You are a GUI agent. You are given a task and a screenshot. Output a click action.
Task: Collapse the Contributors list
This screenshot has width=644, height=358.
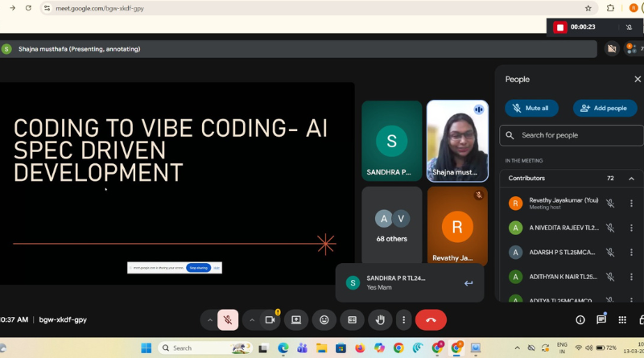(631, 178)
